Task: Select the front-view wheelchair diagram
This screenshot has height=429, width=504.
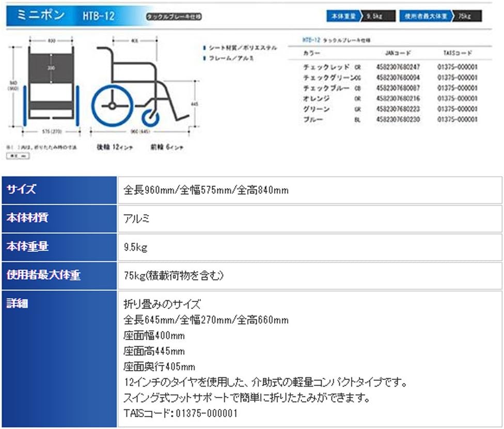Action: 51,86
